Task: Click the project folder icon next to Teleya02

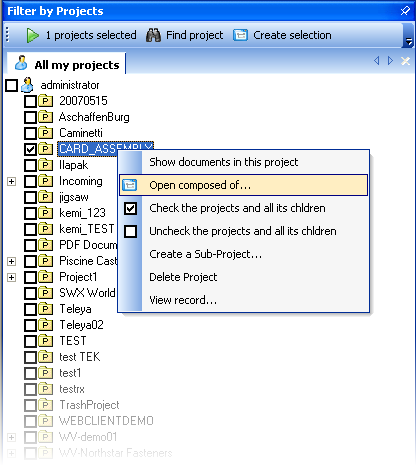Action: (x=45, y=325)
